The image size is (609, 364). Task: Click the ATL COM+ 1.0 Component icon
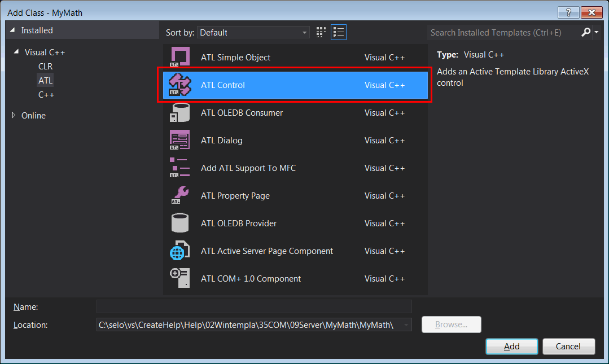pyautogui.click(x=180, y=279)
